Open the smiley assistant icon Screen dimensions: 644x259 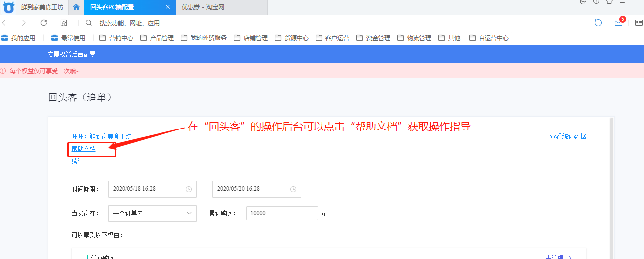coord(598,23)
